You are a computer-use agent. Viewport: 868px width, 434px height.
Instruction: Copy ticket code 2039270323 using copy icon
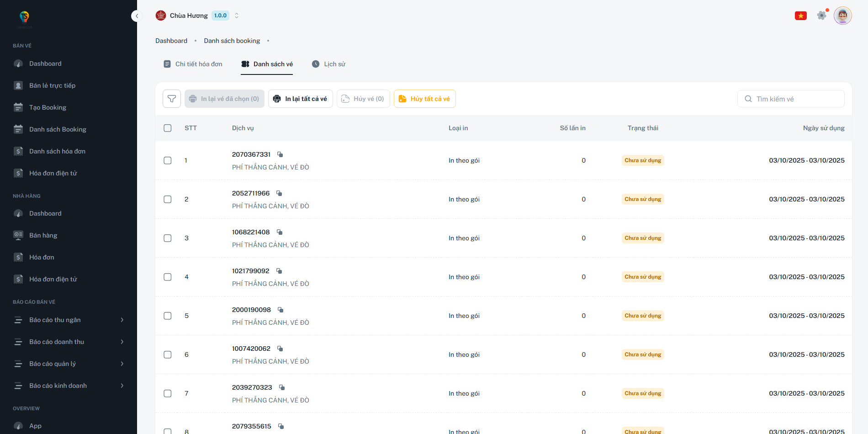(x=282, y=387)
